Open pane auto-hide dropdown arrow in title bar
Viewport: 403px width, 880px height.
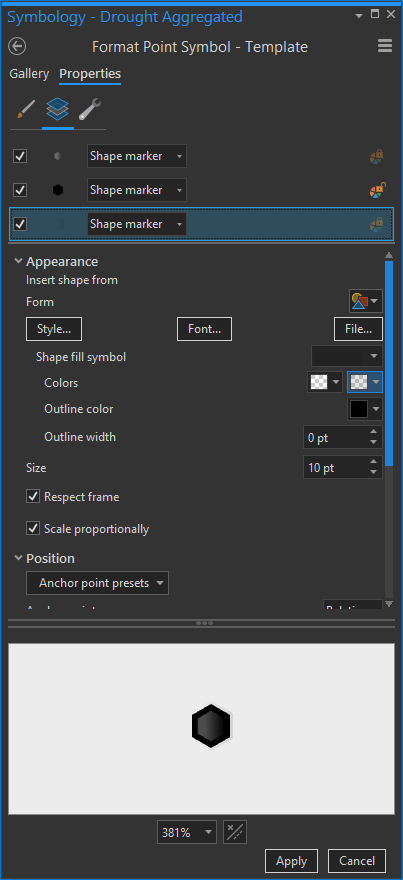(x=359, y=16)
